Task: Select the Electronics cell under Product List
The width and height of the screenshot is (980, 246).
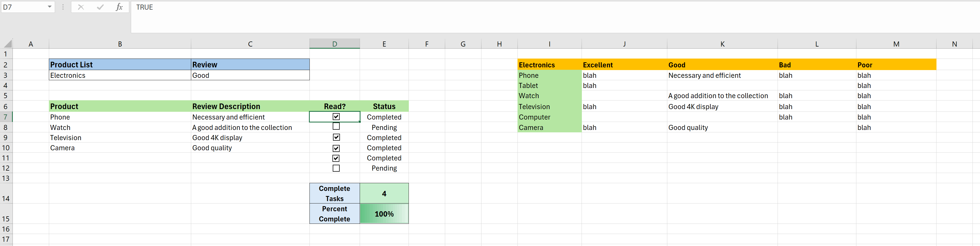Action: click(x=120, y=75)
